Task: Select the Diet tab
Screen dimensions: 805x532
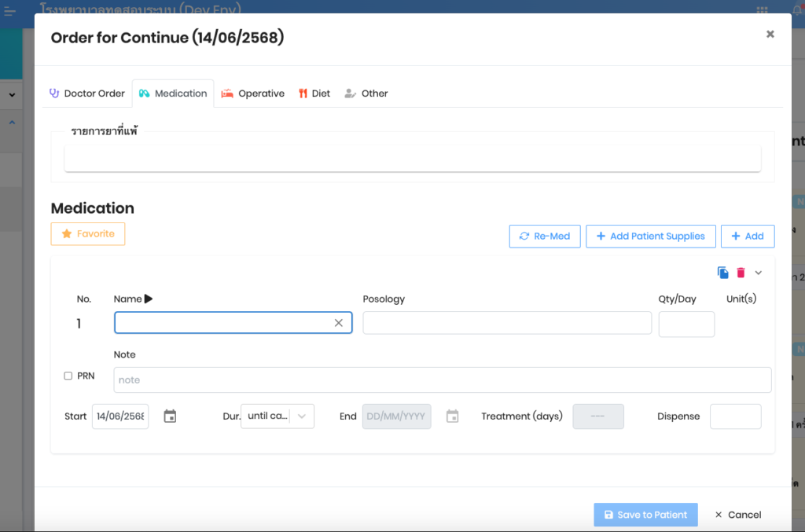Action: coord(314,94)
